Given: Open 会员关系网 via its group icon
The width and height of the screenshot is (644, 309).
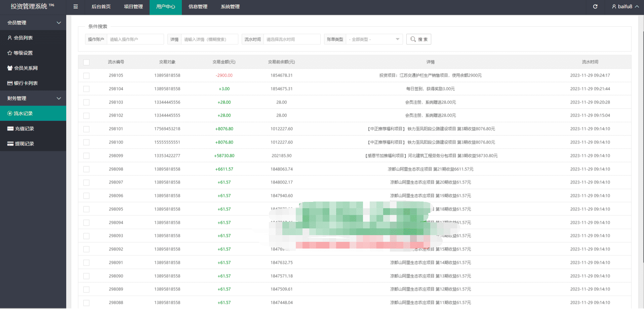Looking at the screenshot, I should 10,68.
